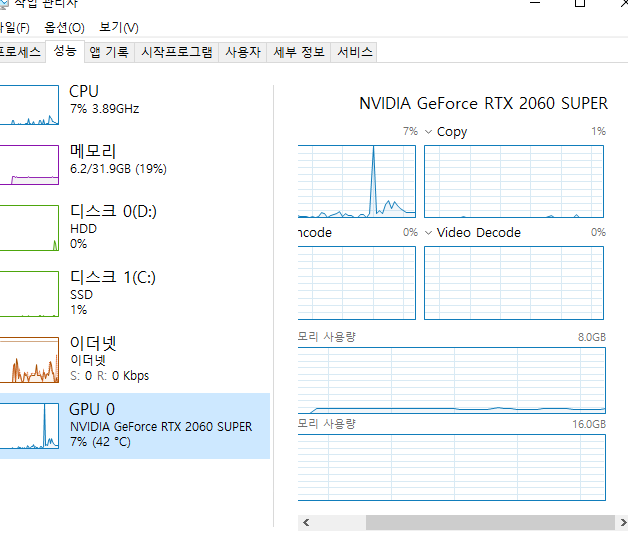Switch to the 서비스 tab
This screenshot has width=628, height=541.
click(354, 52)
